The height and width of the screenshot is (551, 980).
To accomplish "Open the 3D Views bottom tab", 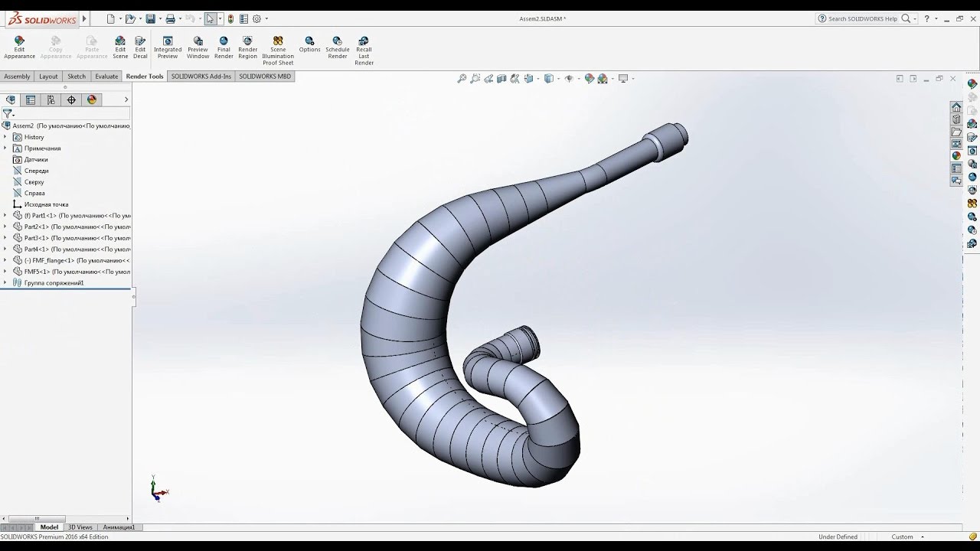I will [x=80, y=527].
